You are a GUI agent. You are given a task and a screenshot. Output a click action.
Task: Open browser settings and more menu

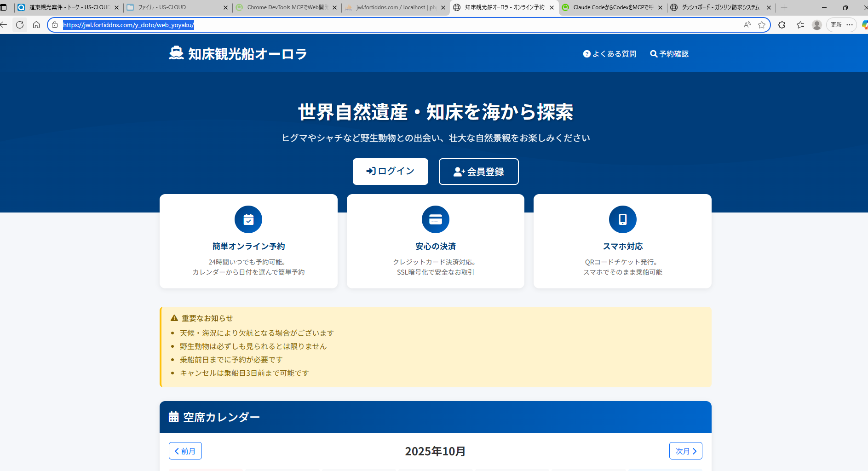850,25
